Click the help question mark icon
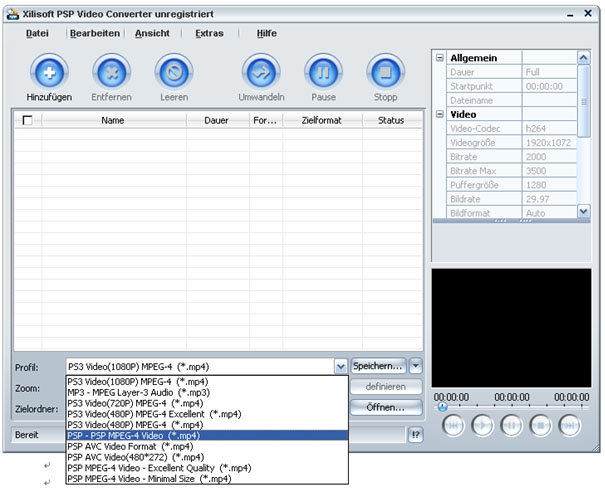The height and width of the screenshot is (494, 605). click(x=416, y=435)
